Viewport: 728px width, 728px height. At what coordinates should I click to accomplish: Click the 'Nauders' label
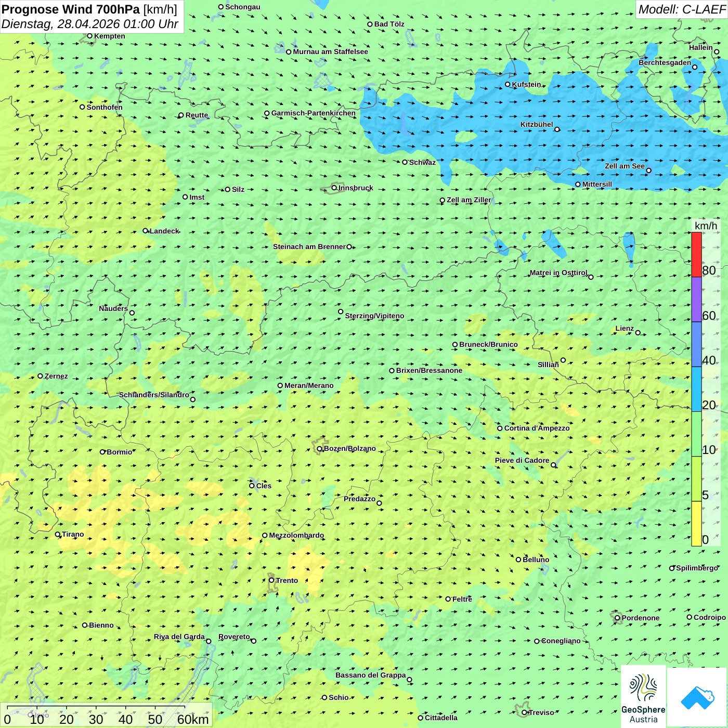pyautogui.click(x=113, y=308)
